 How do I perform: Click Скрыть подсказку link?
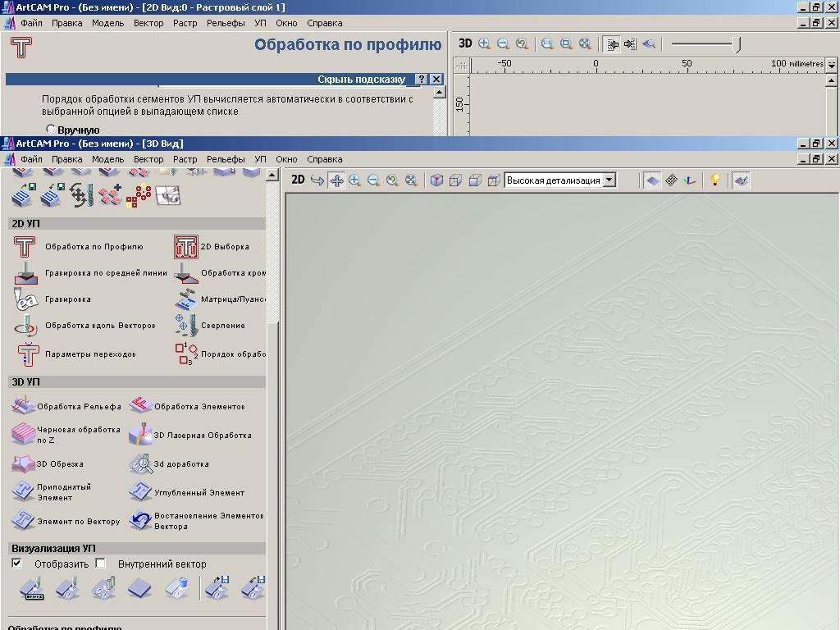click(361, 80)
